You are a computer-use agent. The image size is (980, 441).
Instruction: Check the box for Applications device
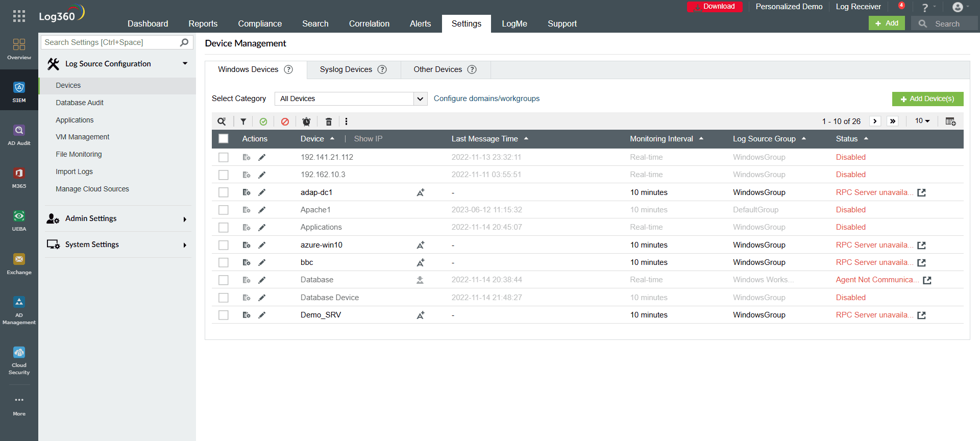(224, 227)
